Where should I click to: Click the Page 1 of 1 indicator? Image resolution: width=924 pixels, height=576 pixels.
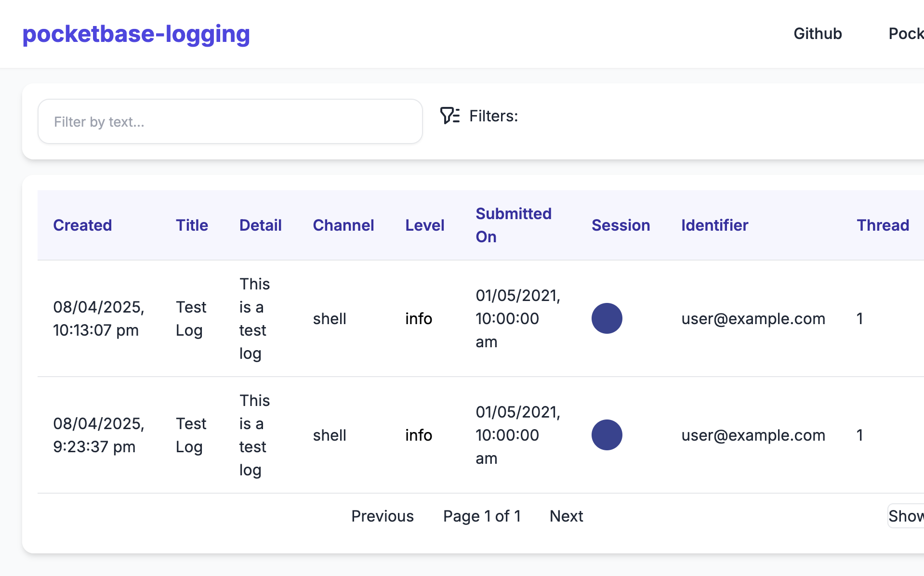(x=482, y=516)
